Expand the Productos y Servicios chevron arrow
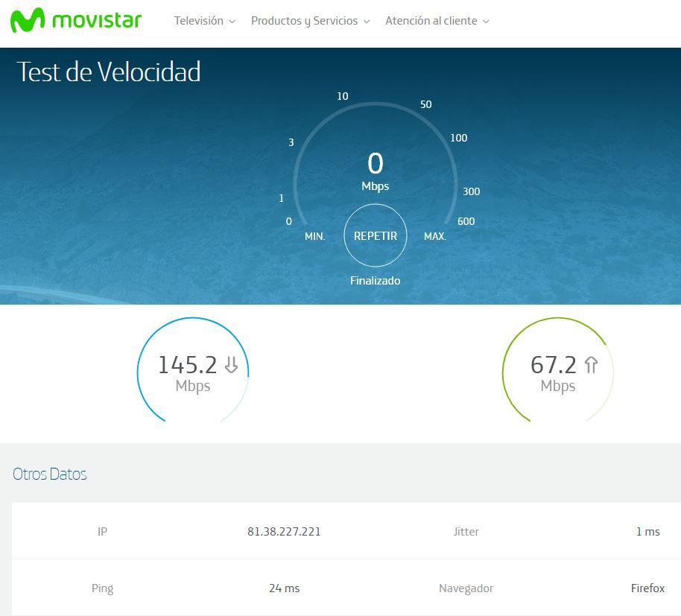Screen dimensions: 681x616 click(367, 22)
